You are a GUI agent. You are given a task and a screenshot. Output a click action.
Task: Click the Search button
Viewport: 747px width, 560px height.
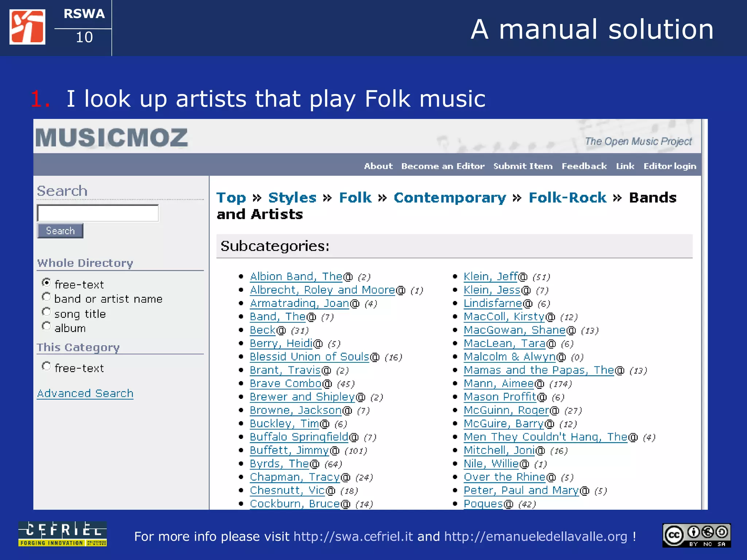pos(60,231)
